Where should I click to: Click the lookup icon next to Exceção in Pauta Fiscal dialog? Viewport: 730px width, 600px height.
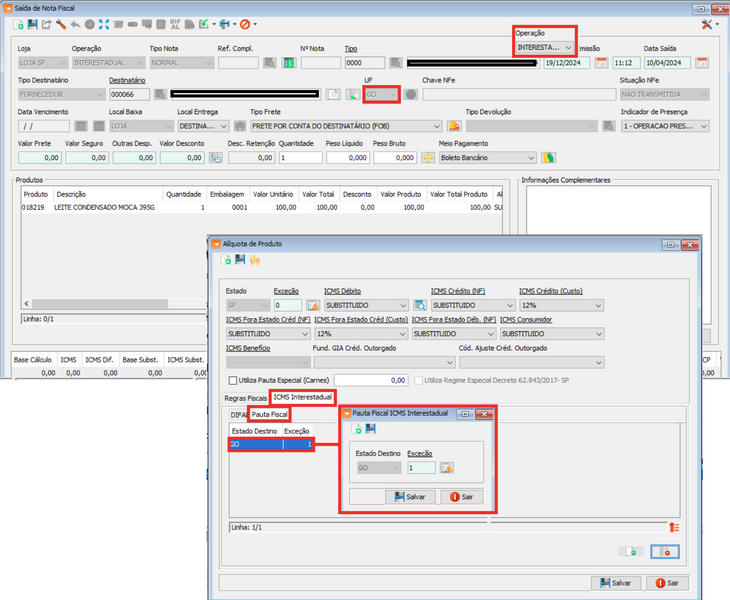[447, 468]
